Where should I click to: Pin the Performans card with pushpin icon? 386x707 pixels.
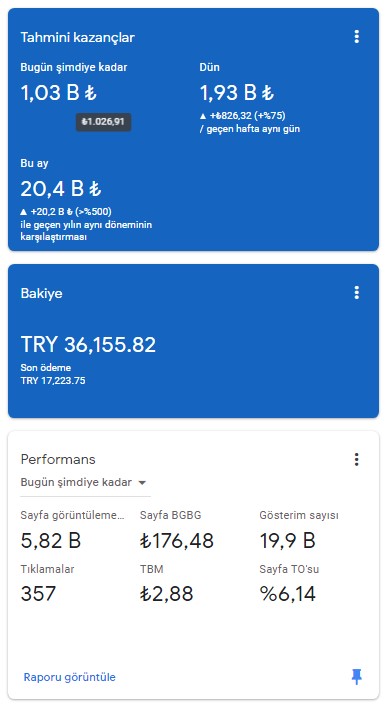point(356,676)
